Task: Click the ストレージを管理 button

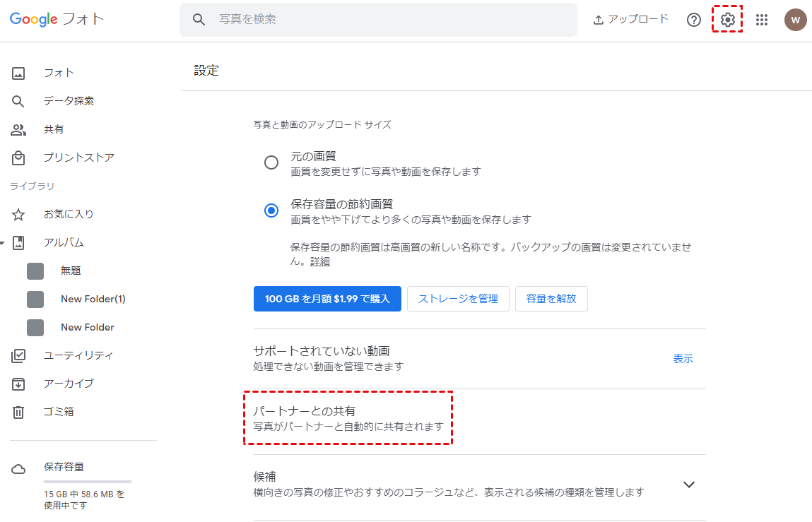Action: pos(458,299)
